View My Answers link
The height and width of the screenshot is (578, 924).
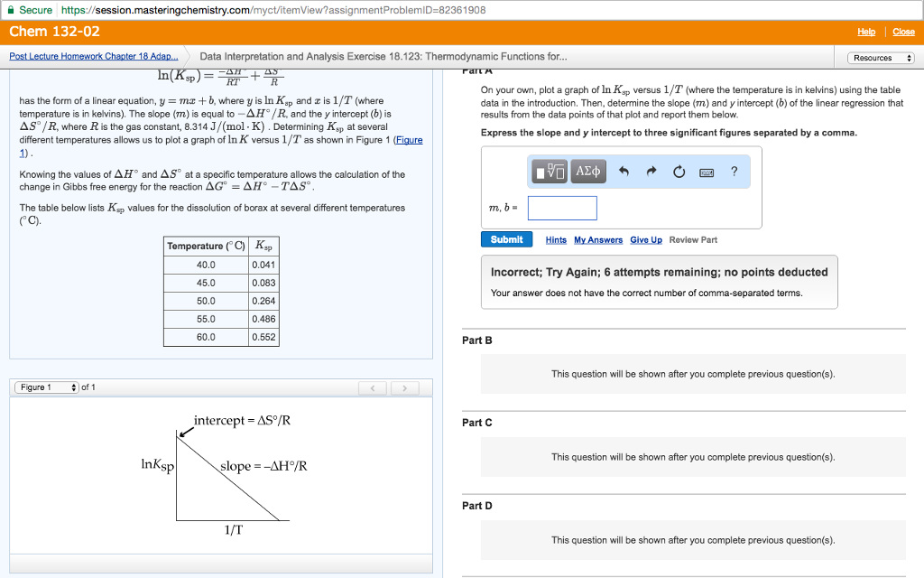pos(598,240)
